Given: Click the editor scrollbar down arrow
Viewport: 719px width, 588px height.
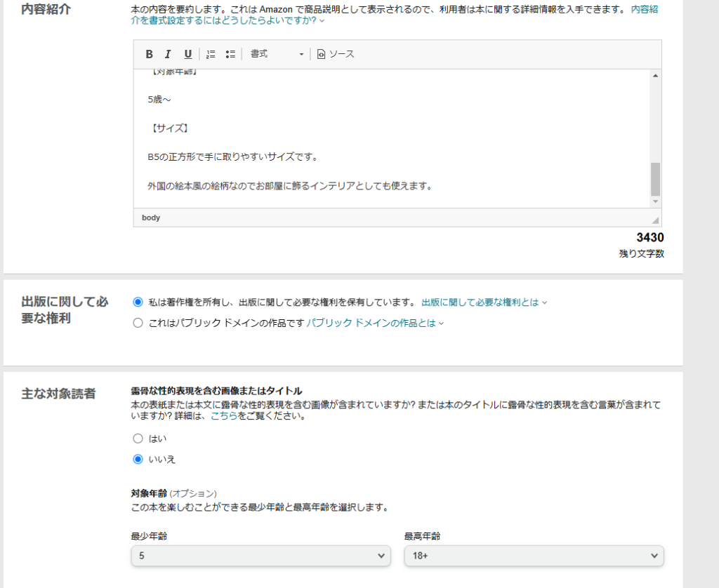Looking at the screenshot, I should point(655,201).
